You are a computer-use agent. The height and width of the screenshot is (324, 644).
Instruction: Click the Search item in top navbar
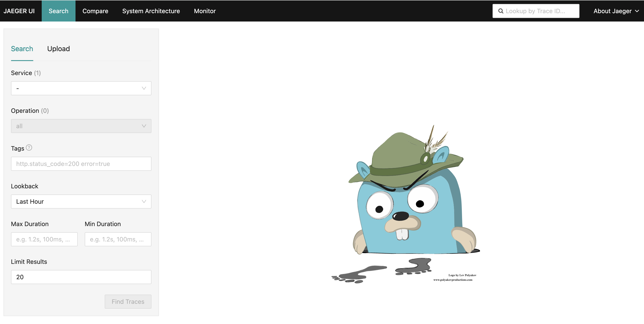(x=59, y=11)
